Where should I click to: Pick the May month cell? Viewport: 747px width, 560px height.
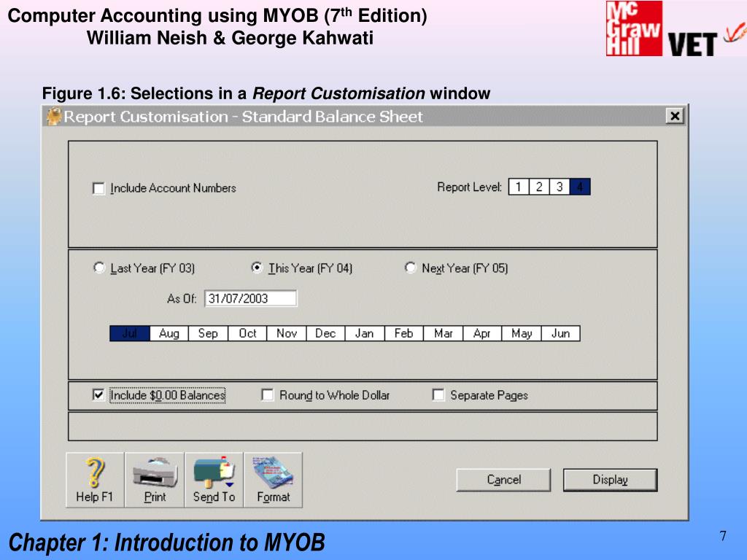tap(522, 333)
